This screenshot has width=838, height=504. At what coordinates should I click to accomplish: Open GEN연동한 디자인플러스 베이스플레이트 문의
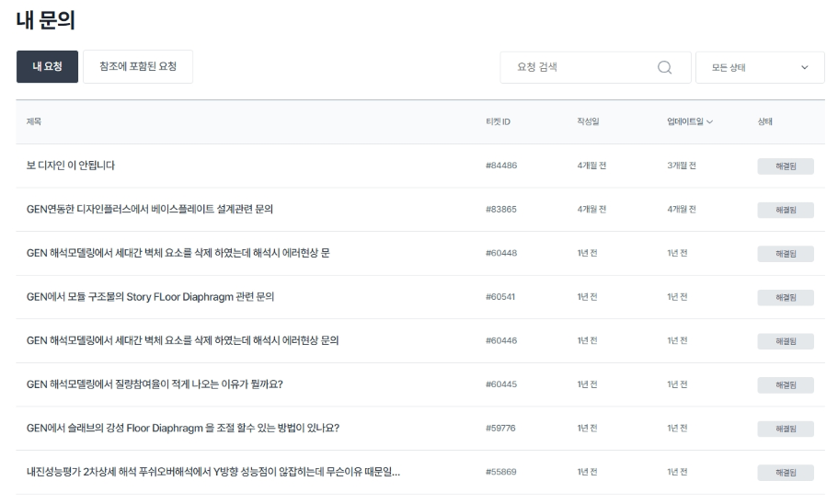[x=150, y=210]
